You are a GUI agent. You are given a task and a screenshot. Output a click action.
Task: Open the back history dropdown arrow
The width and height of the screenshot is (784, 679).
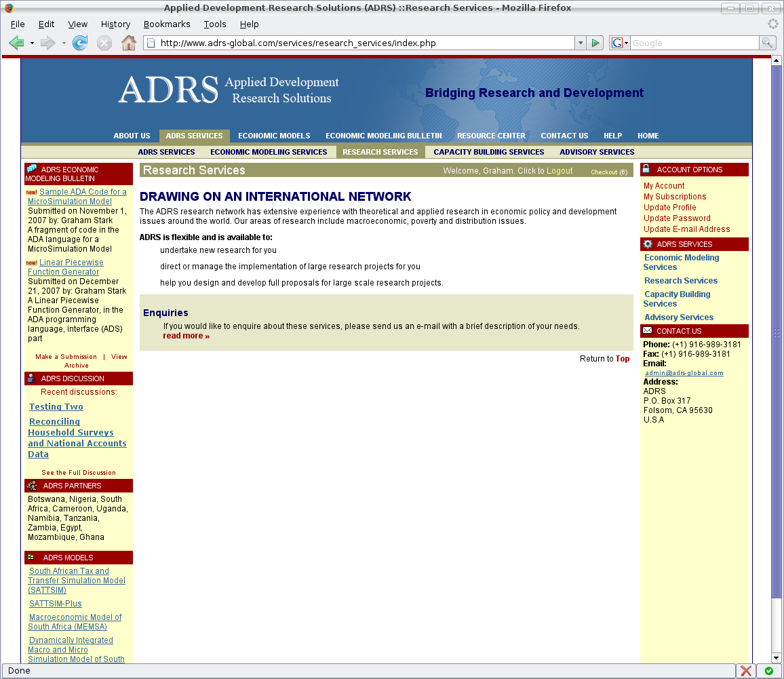pos(32,43)
